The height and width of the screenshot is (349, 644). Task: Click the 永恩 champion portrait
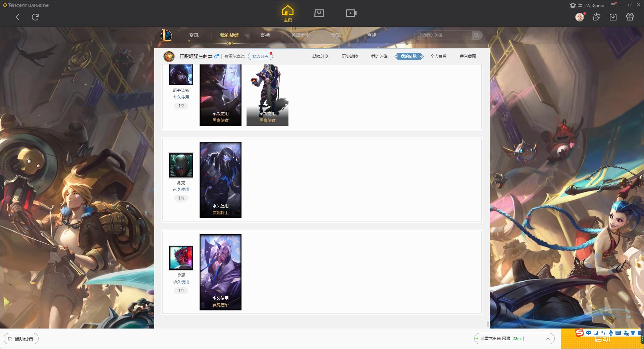(x=181, y=258)
